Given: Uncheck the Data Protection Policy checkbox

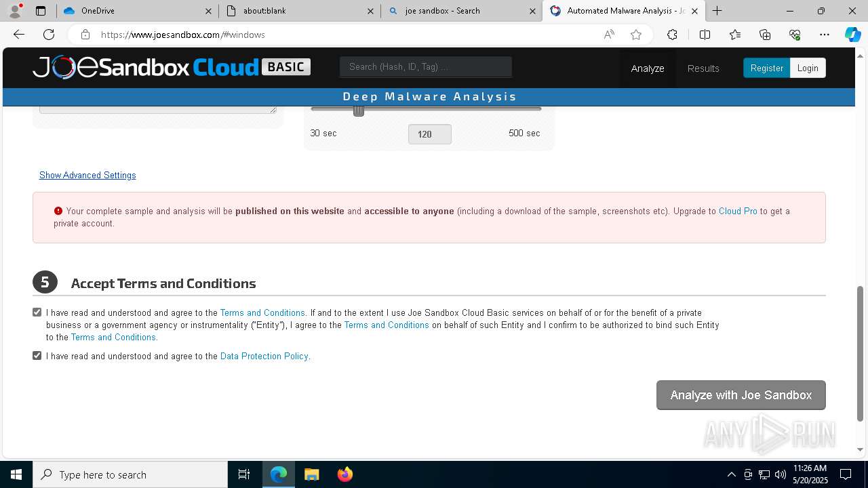Looking at the screenshot, I should pyautogui.click(x=37, y=356).
